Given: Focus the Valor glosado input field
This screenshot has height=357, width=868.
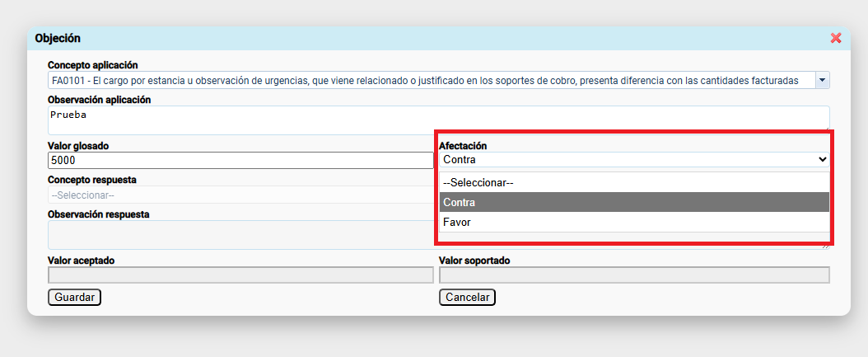Looking at the screenshot, I should 240,160.
